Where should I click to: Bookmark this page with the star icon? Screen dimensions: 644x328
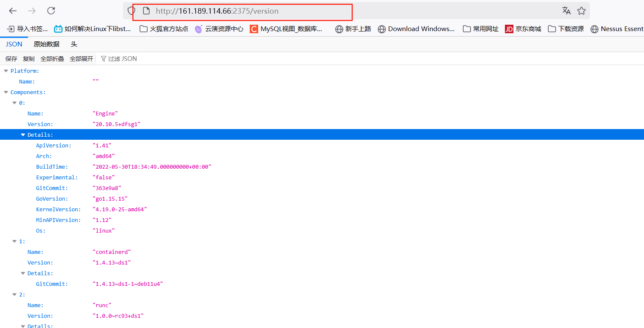tap(581, 11)
